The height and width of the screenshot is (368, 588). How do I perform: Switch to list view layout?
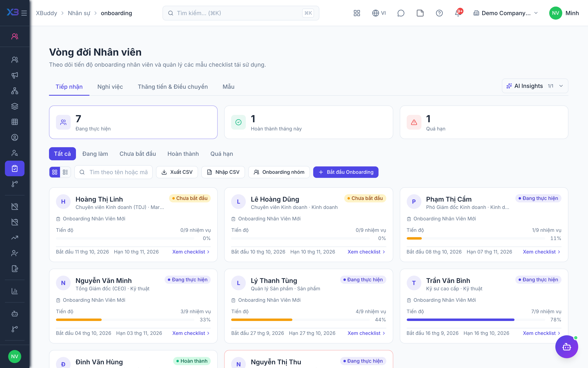coord(65,172)
